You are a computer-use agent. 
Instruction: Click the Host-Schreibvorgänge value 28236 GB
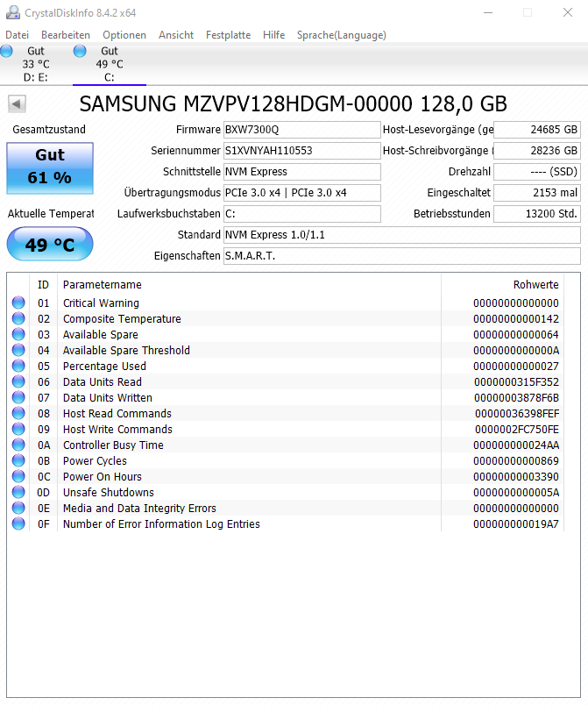tap(537, 151)
